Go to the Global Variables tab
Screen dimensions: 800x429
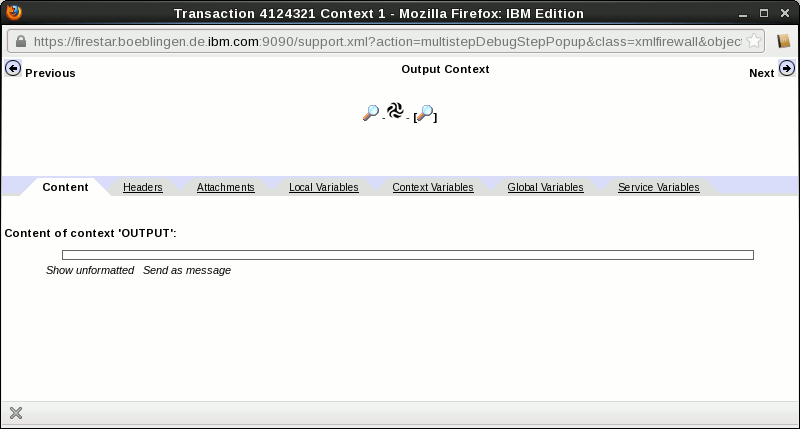pos(545,187)
